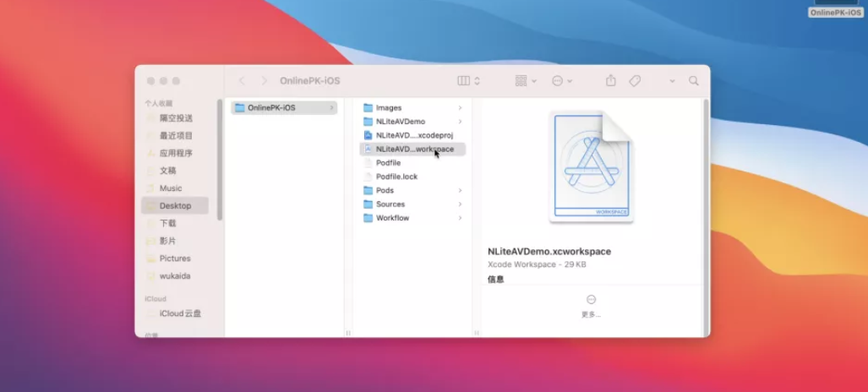Click the NLiteAVDemo.xcworkspace preview title
The height and width of the screenshot is (392, 868).
(x=549, y=252)
